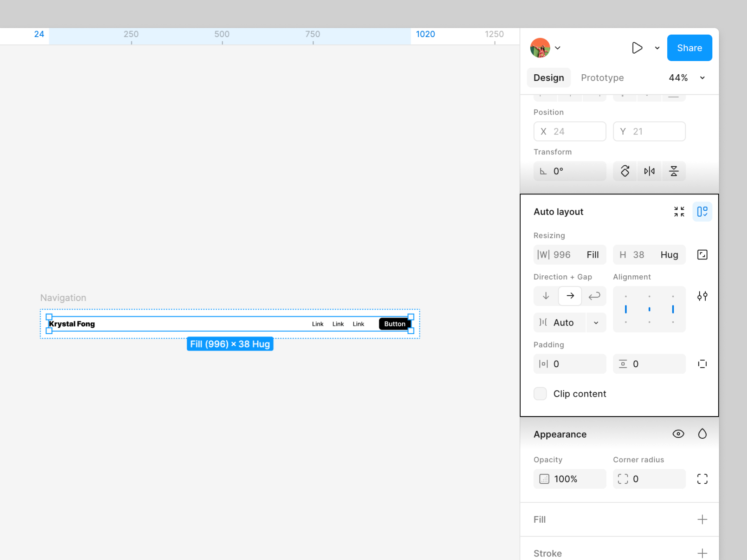The height and width of the screenshot is (560, 747).
Task: Open the 44% zoom dropdown
Action: pyautogui.click(x=687, y=78)
